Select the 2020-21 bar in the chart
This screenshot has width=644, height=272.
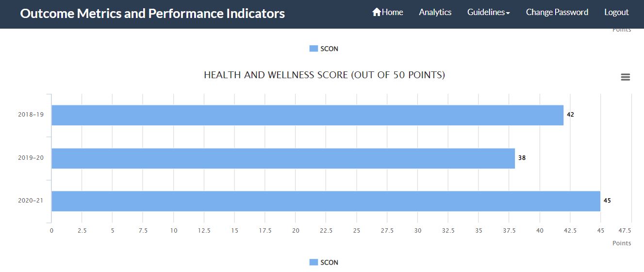(x=326, y=201)
